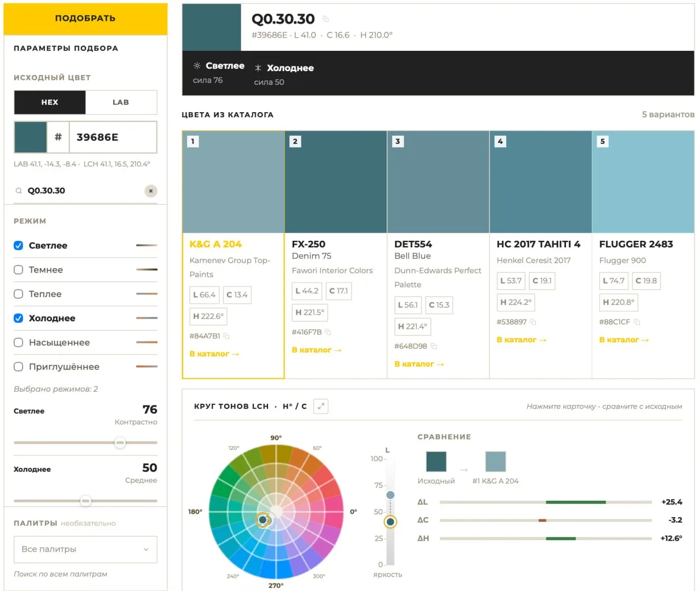Screen dimensions: 700x591
Task: Open the Все палитры dropdown
Action: 85,549
